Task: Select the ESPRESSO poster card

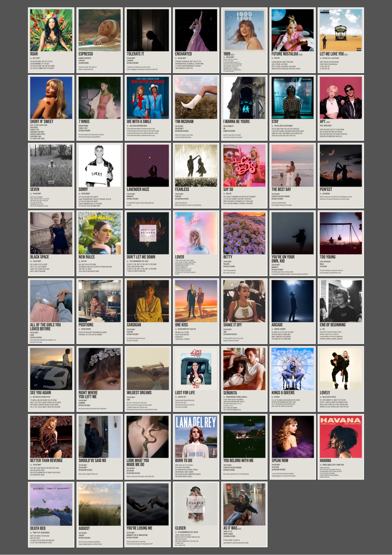Action: (x=100, y=40)
